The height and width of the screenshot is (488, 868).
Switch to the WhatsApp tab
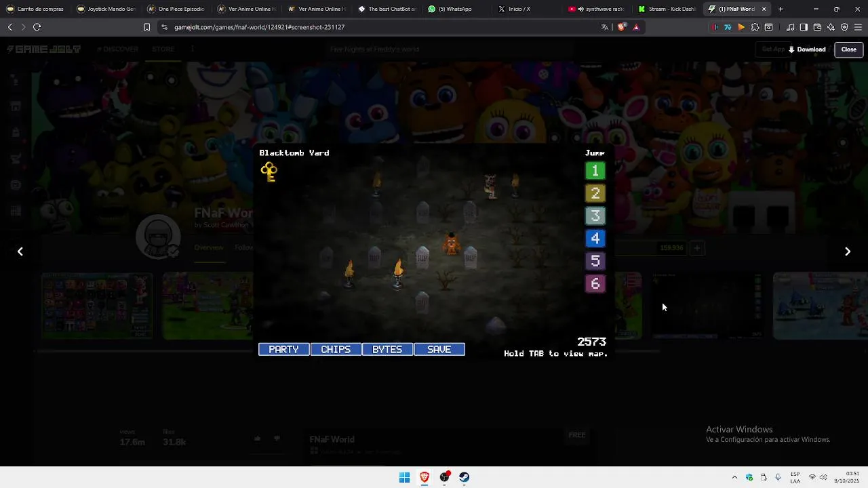click(x=456, y=9)
